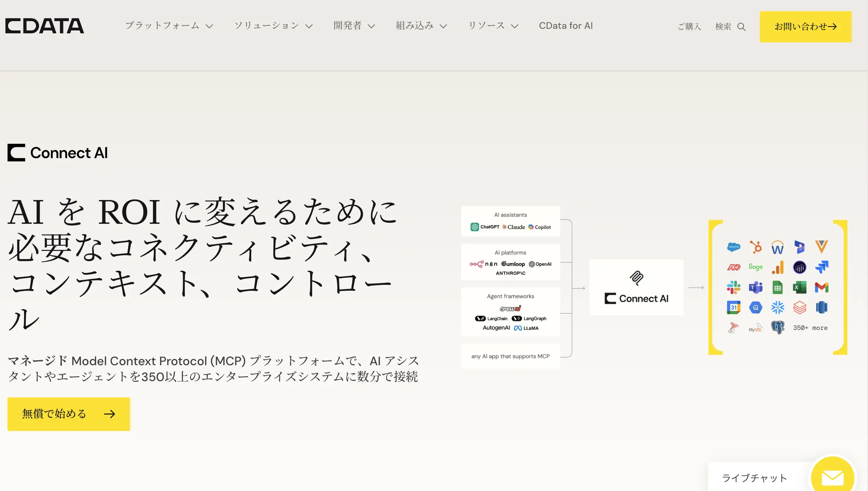Click the crewai logo in Agent frameworks
This screenshot has height=491, width=868.
511,308
